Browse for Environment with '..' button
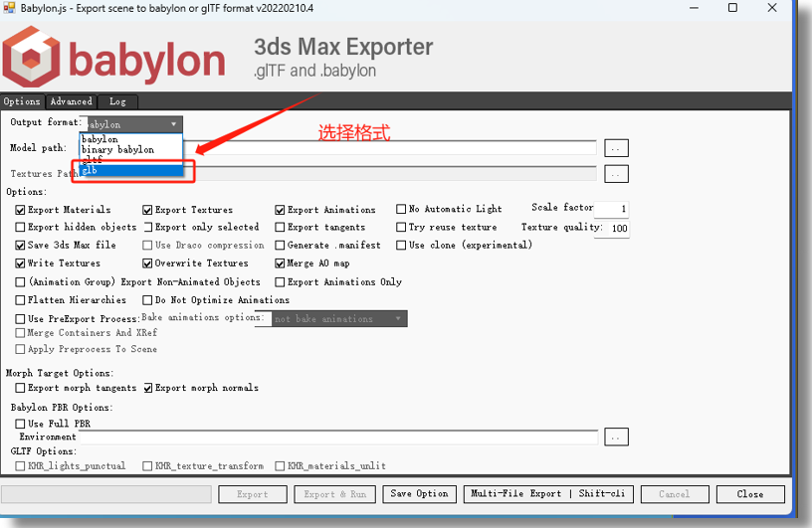 [x=616, y=437]
